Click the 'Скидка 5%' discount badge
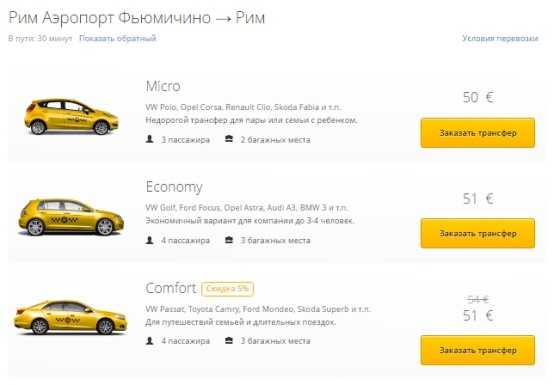 (x=228, y=289)
